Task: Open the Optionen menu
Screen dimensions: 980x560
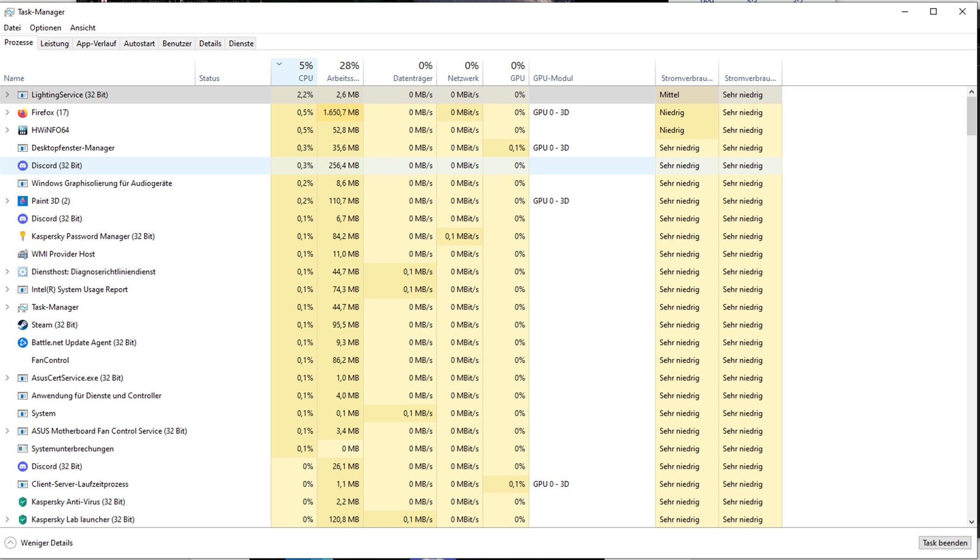Action: [45, 28]
